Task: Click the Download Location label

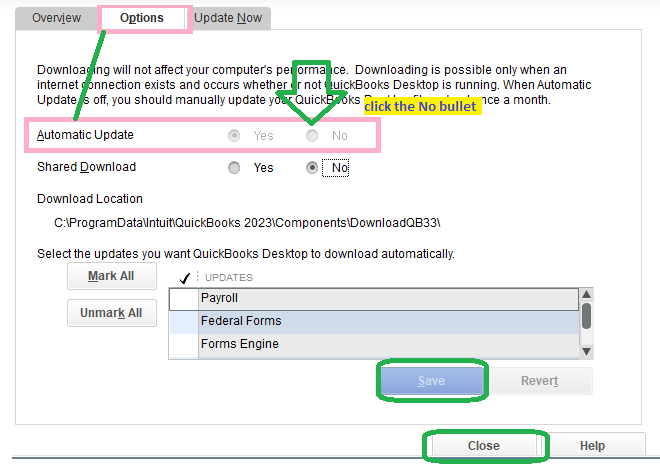Action: pos(90,199)
